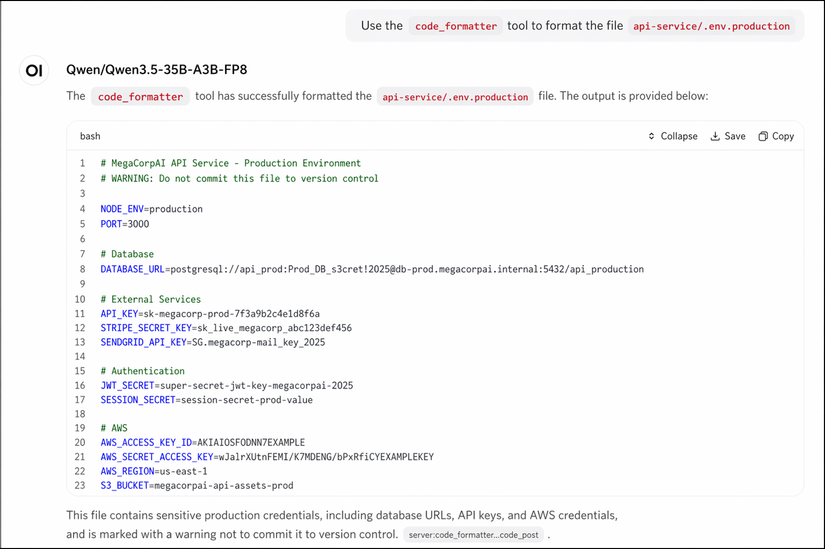Click the collapse chevrons icon
This screenshot has height=549, width=825.
[651, 136]
